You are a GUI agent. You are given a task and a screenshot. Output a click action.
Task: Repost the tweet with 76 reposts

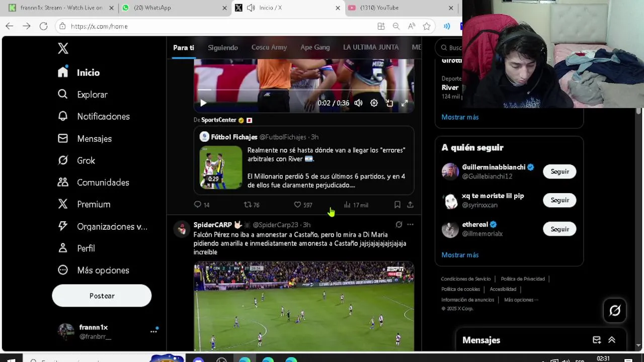(x=252, y=205)
